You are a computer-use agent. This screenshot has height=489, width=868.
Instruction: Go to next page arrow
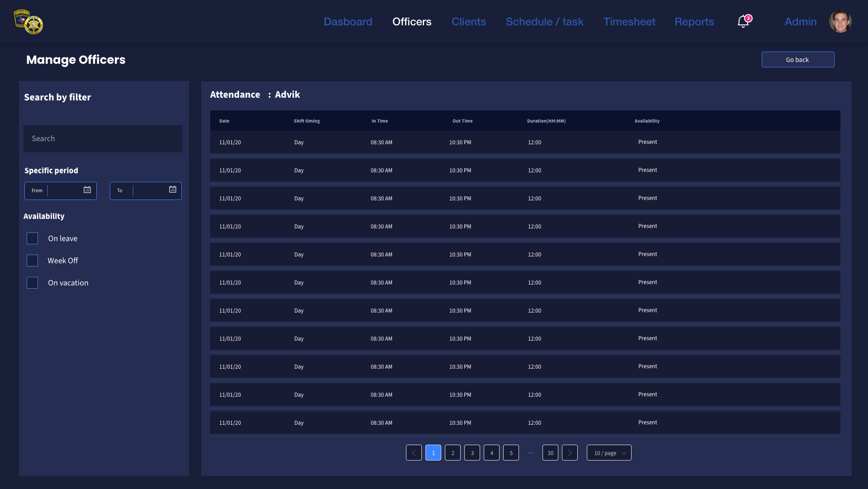pos(570,453)
